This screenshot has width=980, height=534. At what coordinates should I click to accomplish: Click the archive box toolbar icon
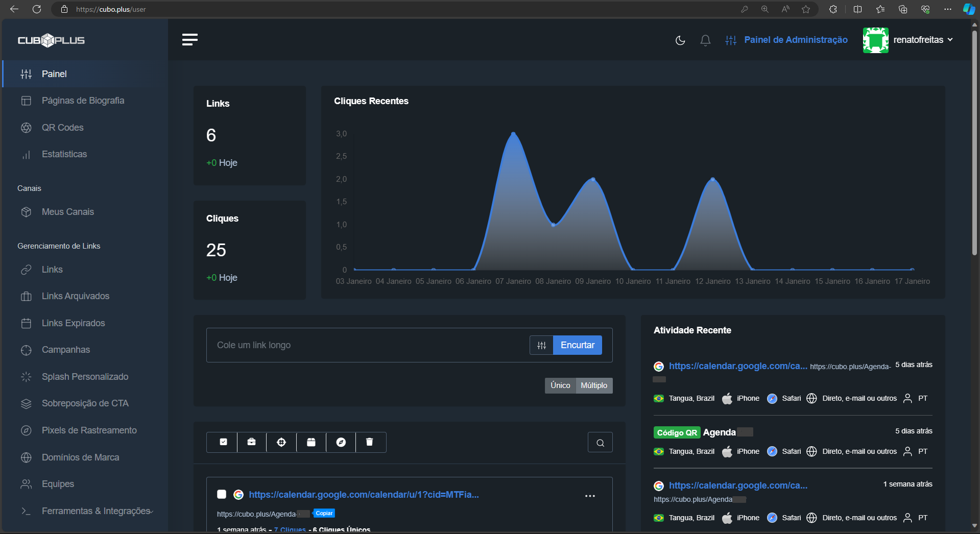point(311,442)
